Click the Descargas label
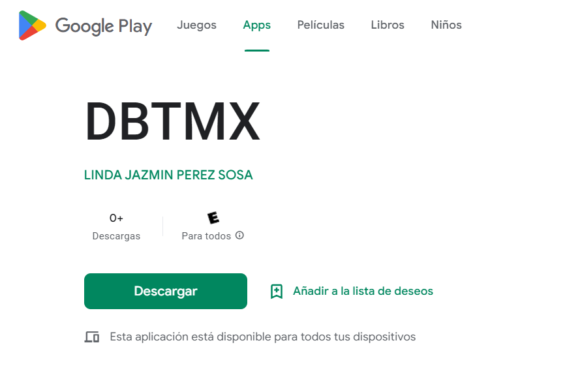565x392 pixels. click(116, 236)
